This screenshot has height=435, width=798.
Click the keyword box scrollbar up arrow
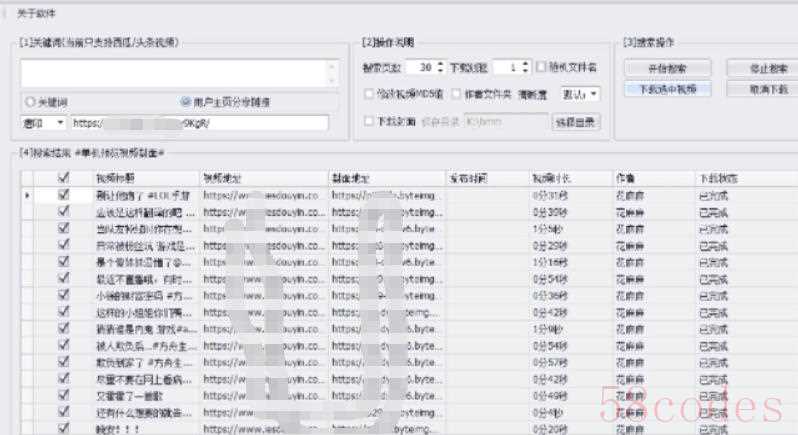[333, 66]
